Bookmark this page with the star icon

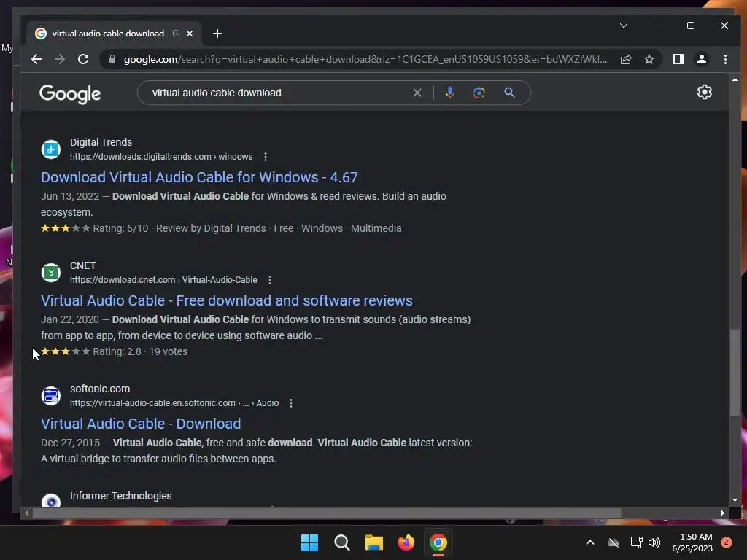[x=649, y=60]
